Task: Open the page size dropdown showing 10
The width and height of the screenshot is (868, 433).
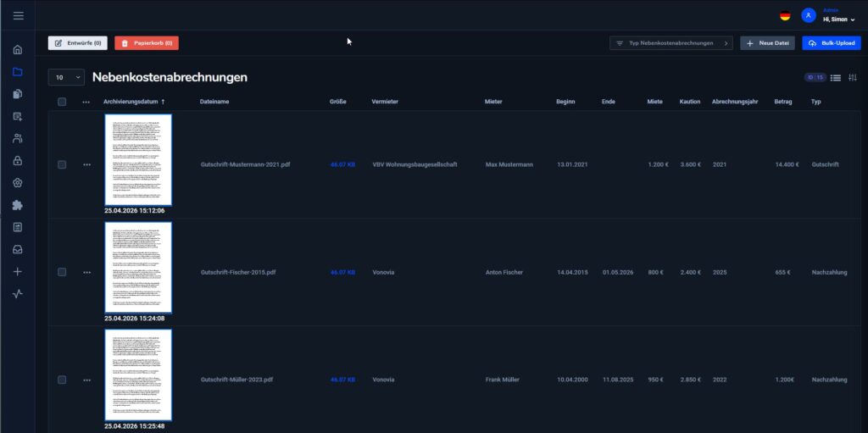Action: (66, 77)
